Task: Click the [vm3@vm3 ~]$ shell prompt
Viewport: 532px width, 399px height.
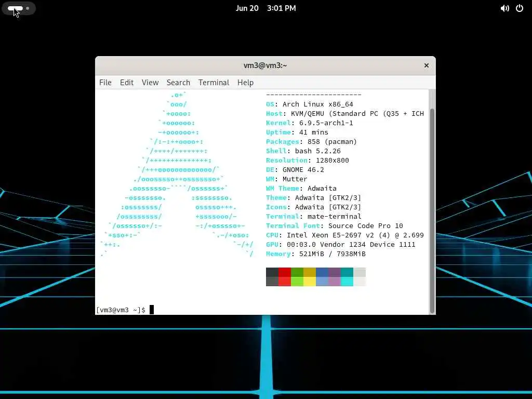Action: click(121, 310)
